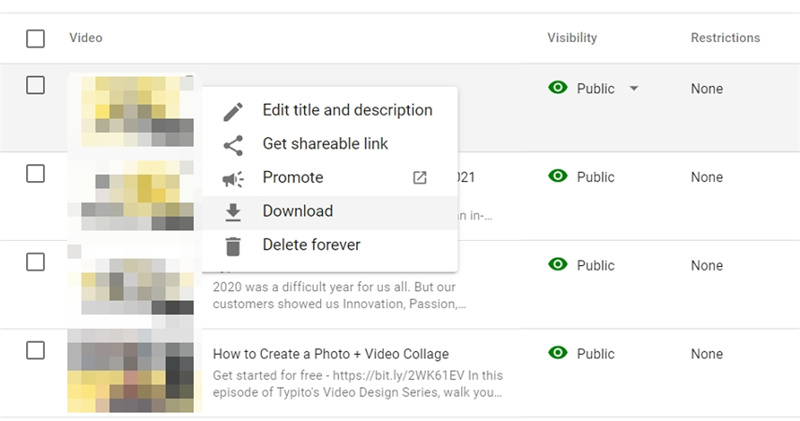Click the Visibility column header

572,38
